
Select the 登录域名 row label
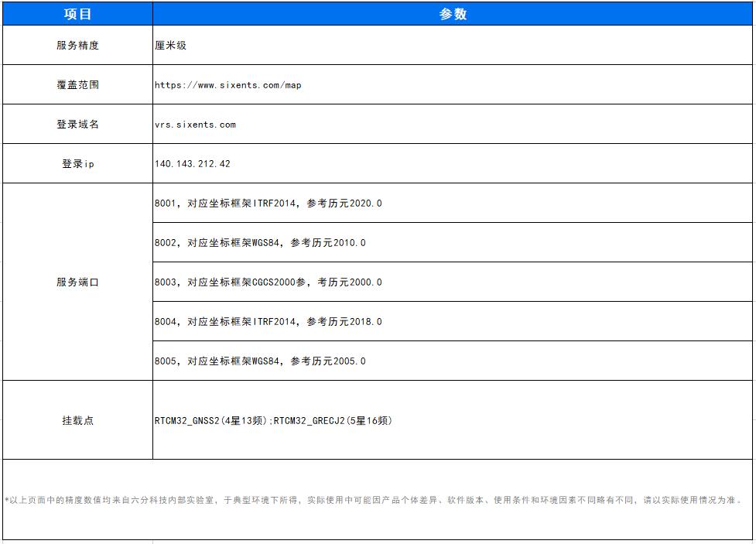(x=77, y=125)
